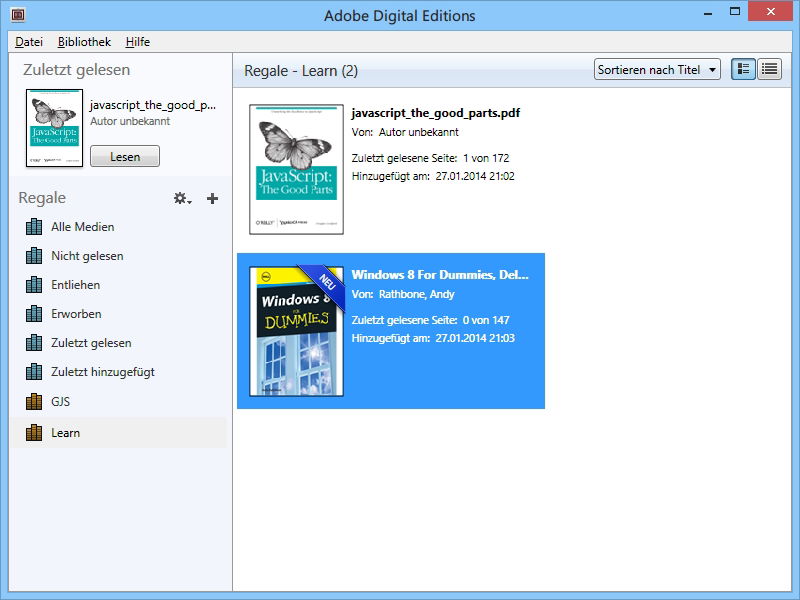Click the Learn bookshelf icon

[x=34, y=433]
